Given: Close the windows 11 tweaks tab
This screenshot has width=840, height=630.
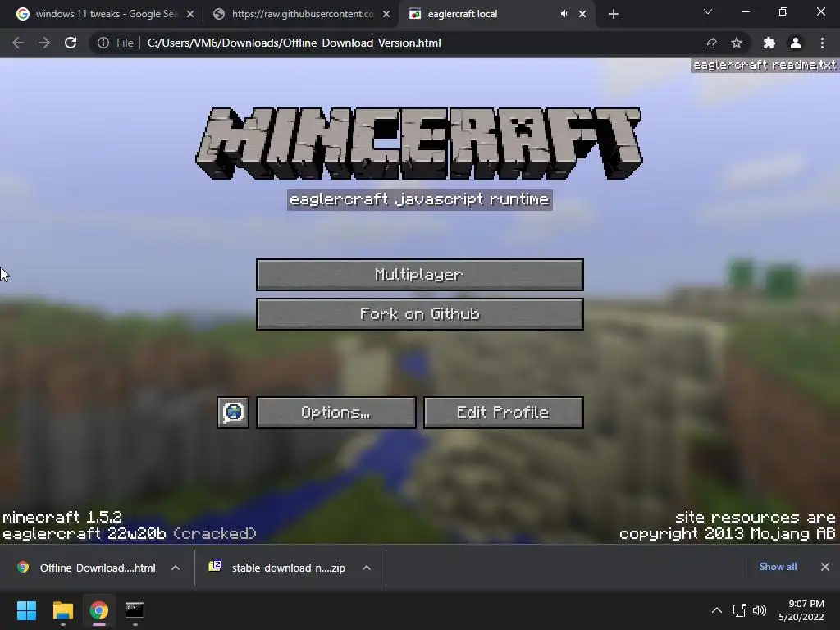Looking at the screenshot, I should pyautogui.click(x=190, y=15).
